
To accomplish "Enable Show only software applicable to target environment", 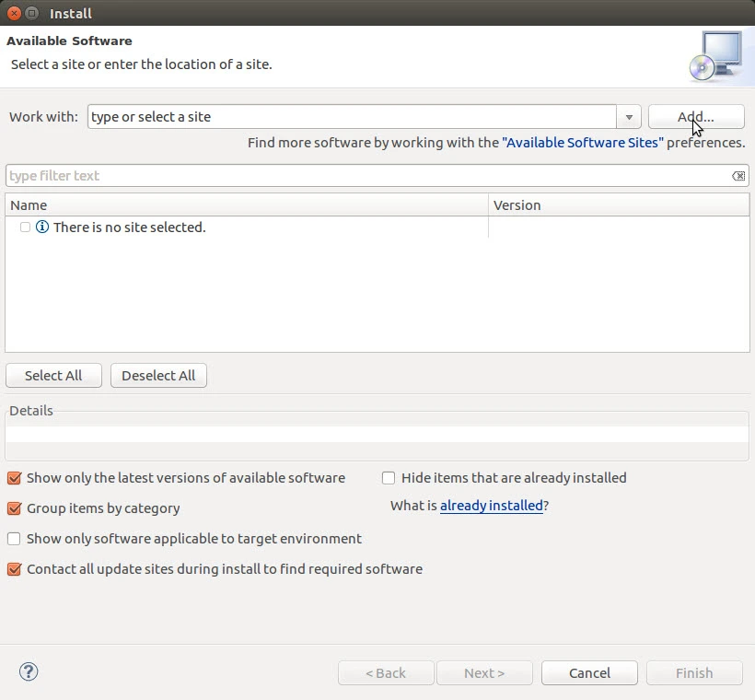I will (x=14, y=539).
